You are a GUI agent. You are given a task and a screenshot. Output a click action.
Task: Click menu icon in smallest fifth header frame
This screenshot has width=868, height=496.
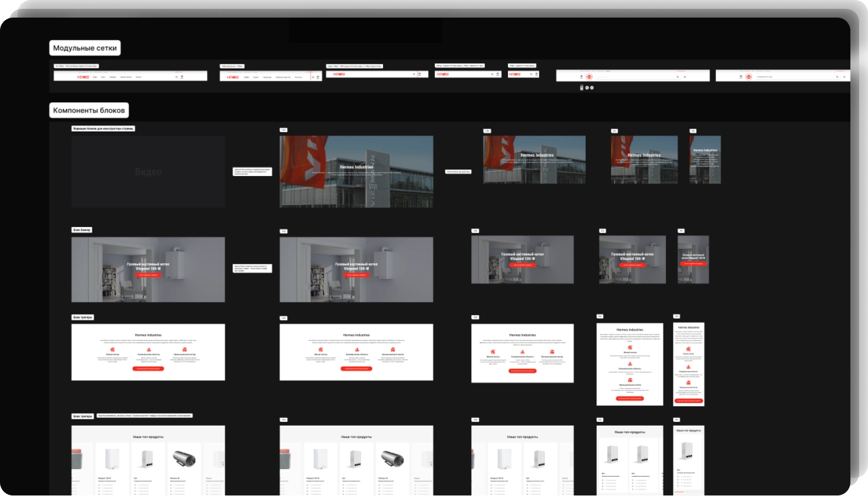[537, 74]
